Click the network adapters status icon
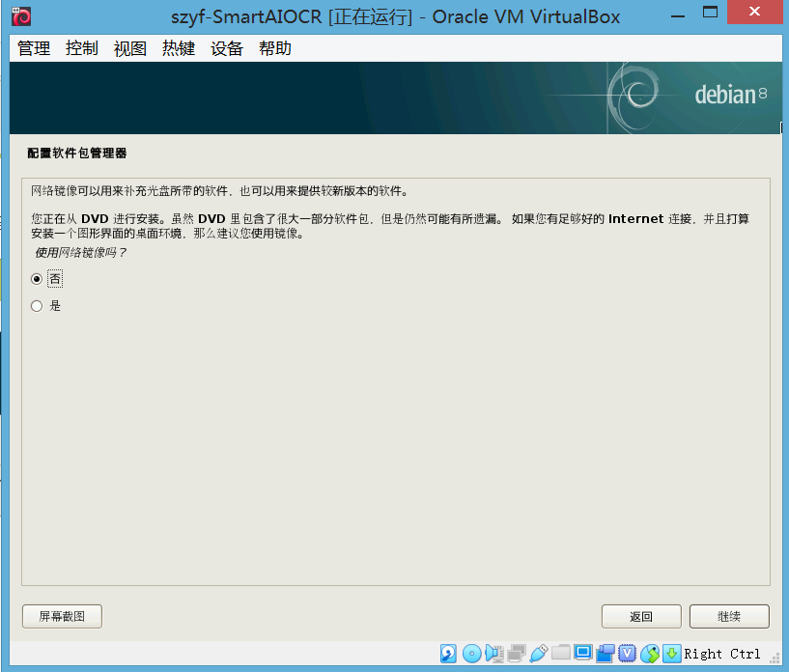Screen dimensions: 789x672 [x=517, y=654]
